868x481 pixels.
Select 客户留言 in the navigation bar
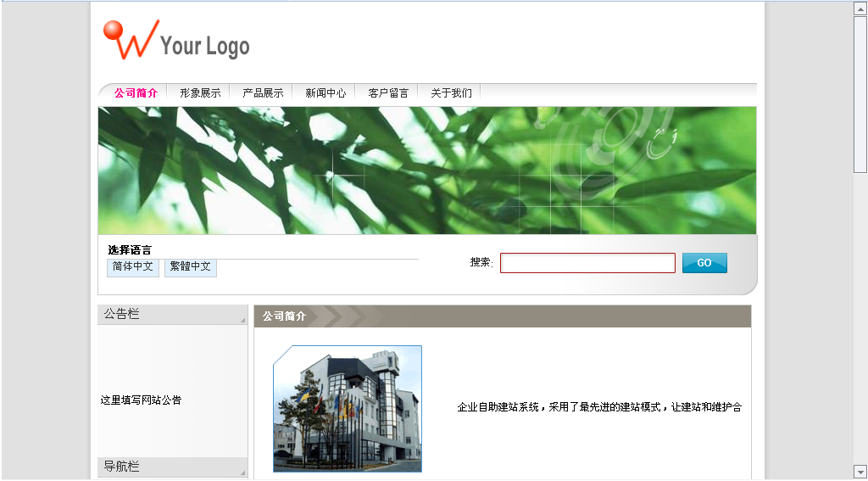388,93
